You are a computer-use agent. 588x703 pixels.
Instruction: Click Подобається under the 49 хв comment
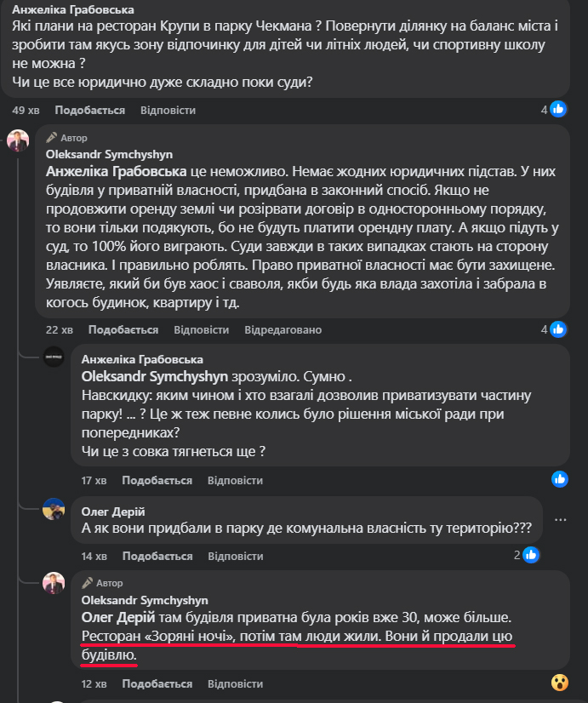point(89,111)
